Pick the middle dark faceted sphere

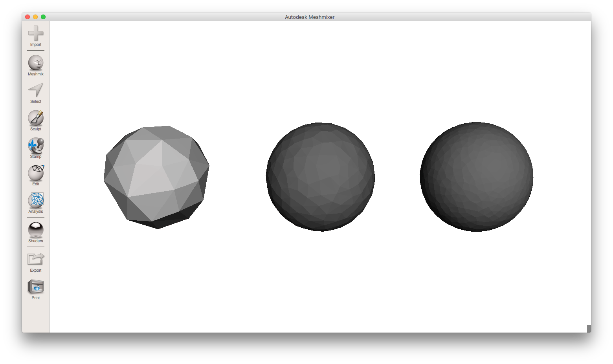pos(320,177)
